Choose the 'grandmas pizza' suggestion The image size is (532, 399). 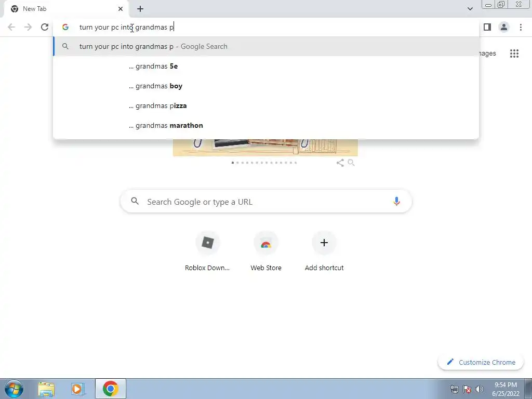point(266,105)
